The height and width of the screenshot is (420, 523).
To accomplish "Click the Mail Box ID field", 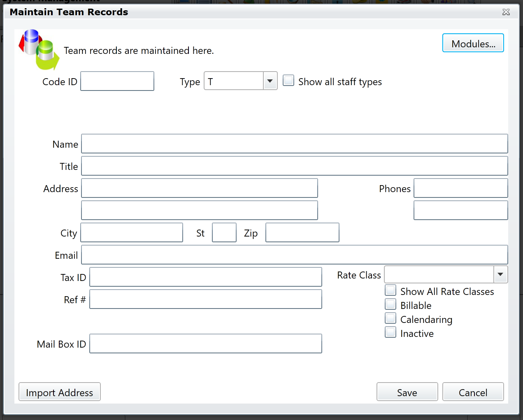I will (206, 343).
